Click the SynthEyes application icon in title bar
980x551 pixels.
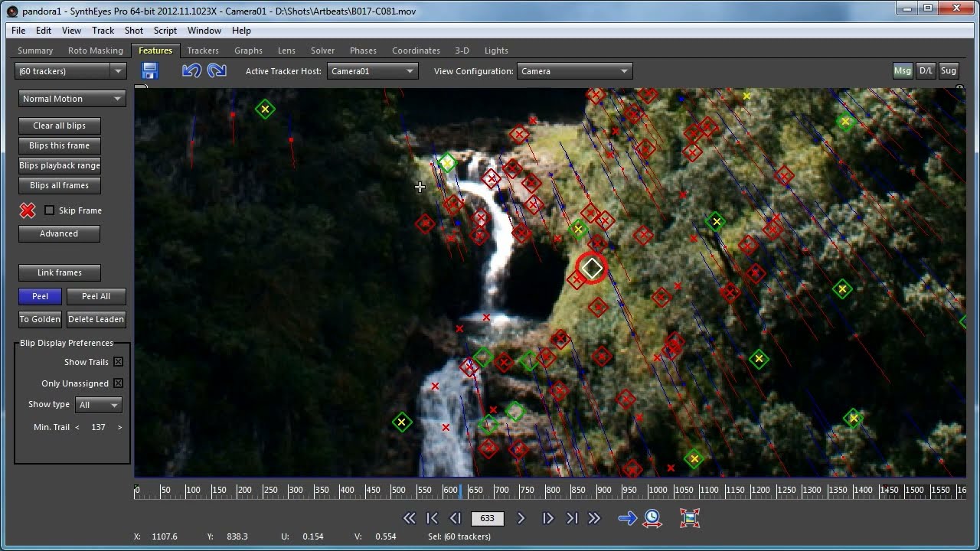11,11
